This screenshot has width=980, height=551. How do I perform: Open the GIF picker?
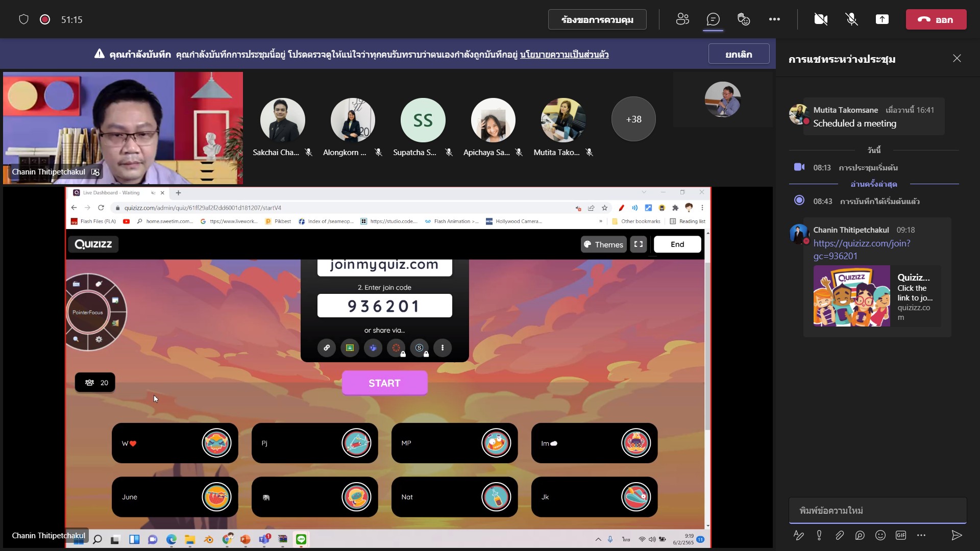(x=901, y=535)
